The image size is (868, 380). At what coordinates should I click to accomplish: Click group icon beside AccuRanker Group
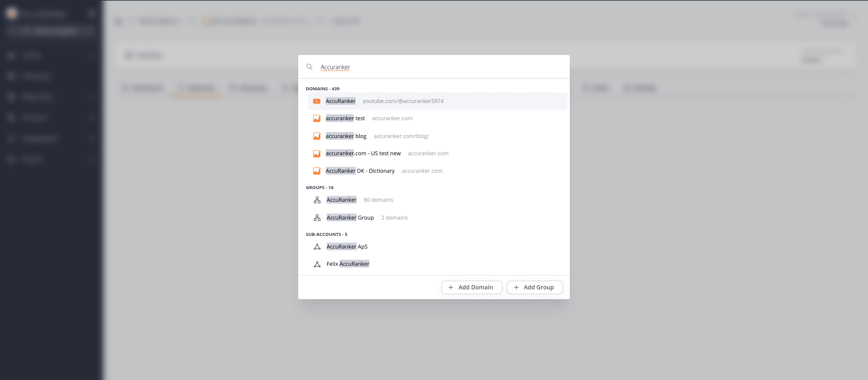tap(317, 218)
